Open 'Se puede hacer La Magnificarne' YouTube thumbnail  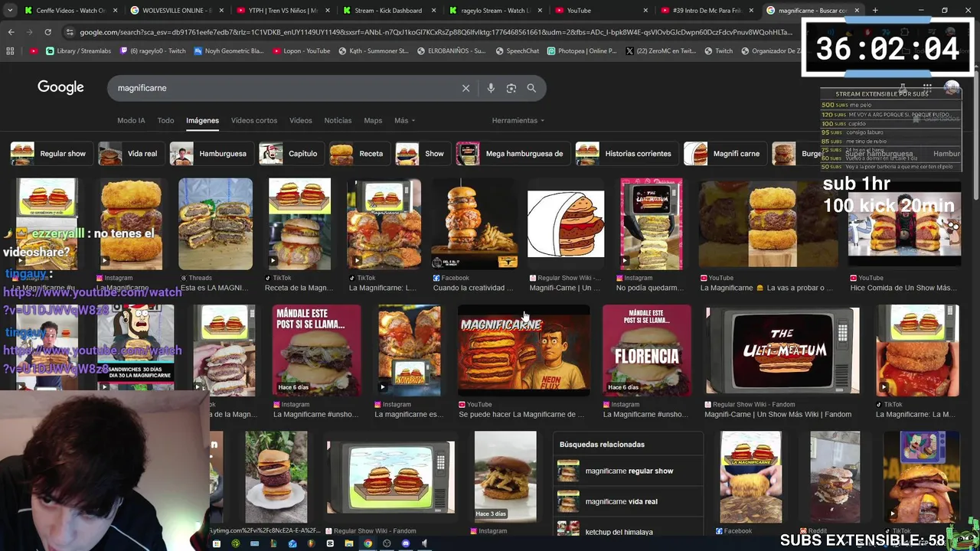(x=524, y=350)
